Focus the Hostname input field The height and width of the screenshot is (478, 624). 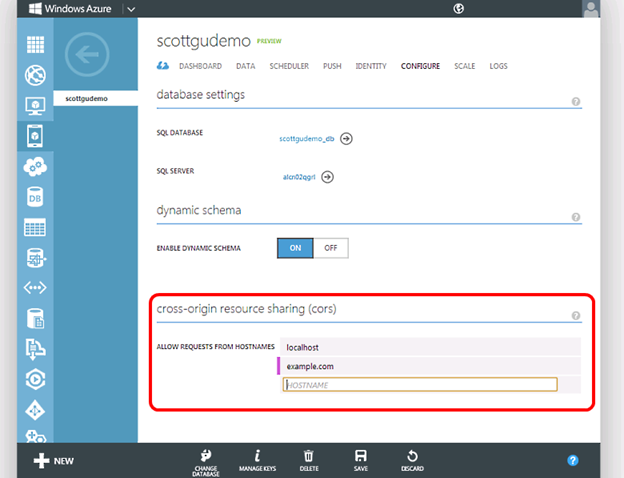pyautogui.click(x=420, y=384)
